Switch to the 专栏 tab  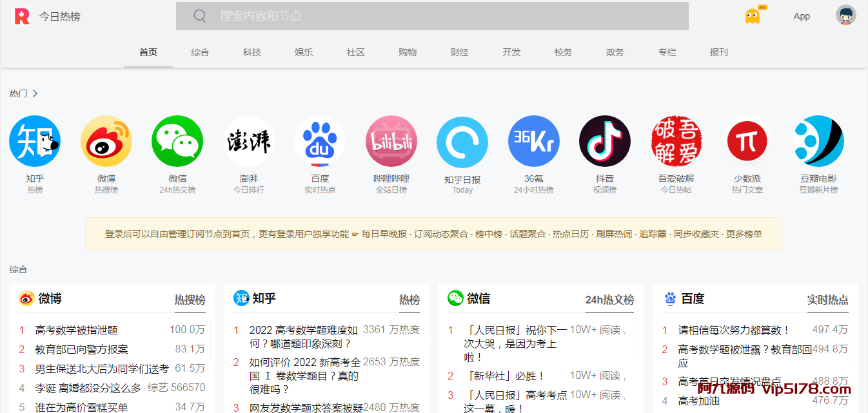667,52
